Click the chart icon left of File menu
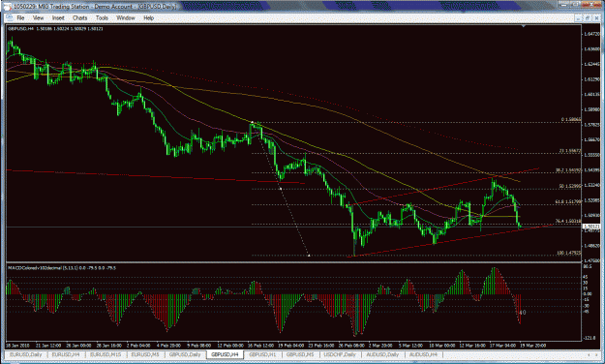Viewport: 605px width, 364px height. point(10,17)
